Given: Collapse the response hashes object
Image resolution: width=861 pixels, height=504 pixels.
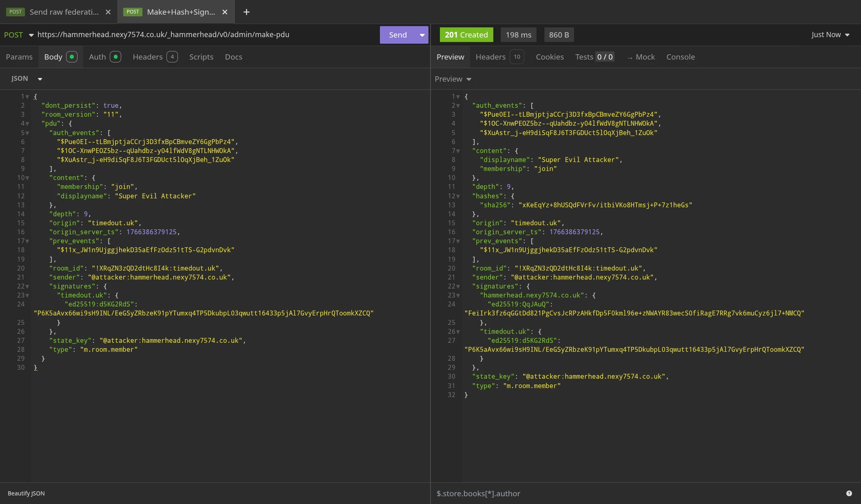Looking at the screenshot, I should (x=458, y=196).
